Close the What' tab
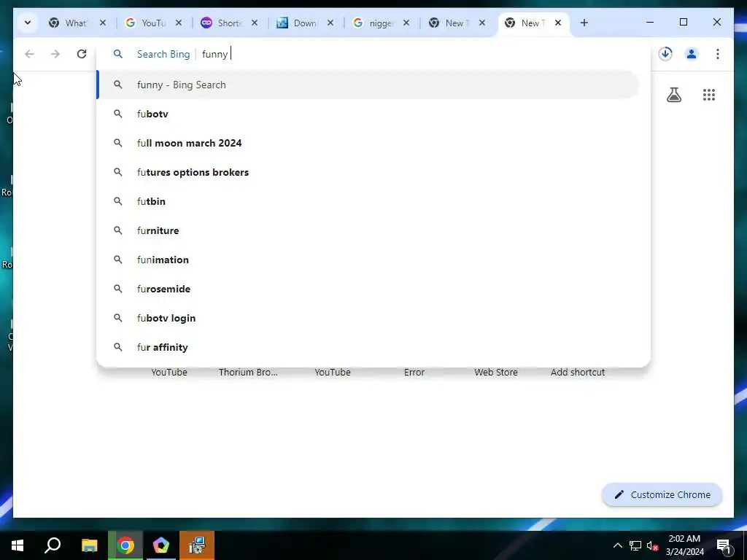 tap(103, 23)
